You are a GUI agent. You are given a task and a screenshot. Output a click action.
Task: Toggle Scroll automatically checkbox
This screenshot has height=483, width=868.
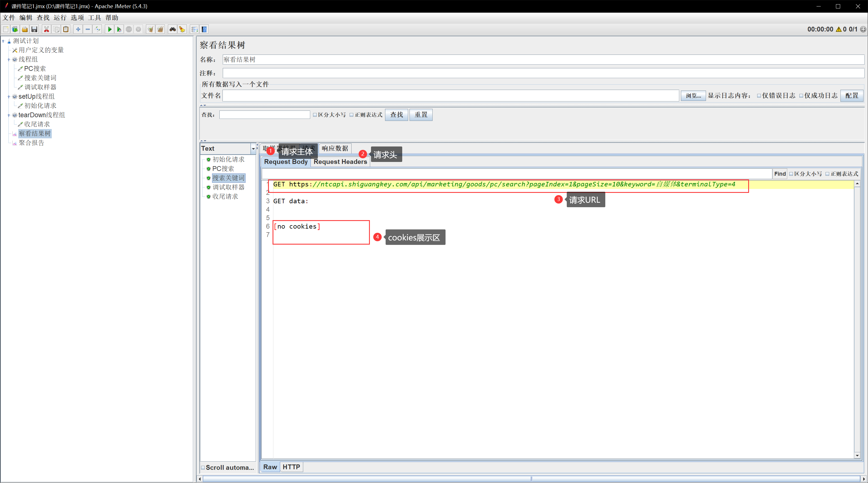[x=203, y=468]
